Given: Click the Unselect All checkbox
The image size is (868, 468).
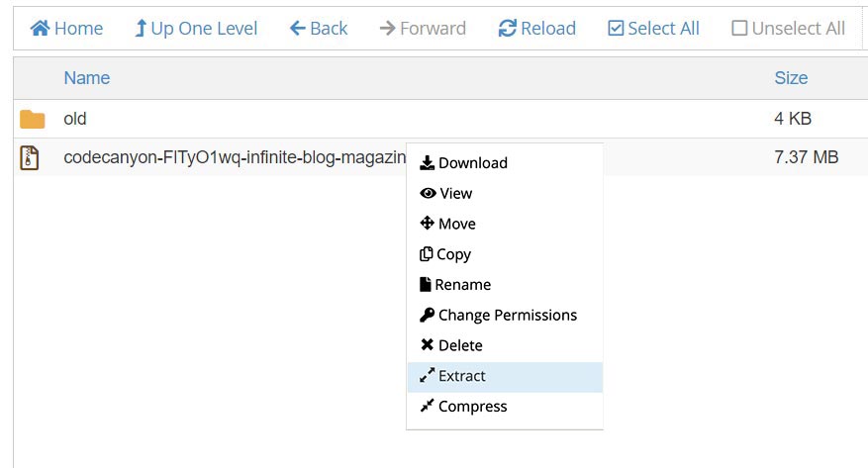Looking at the screenshot, I should click(x=739, y=29).
